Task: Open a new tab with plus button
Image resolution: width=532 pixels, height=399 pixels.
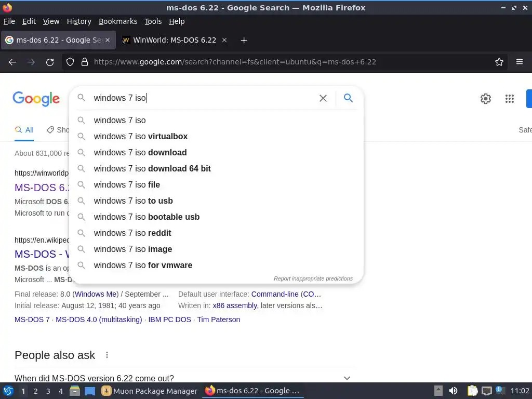Action: tap(244, 41)
